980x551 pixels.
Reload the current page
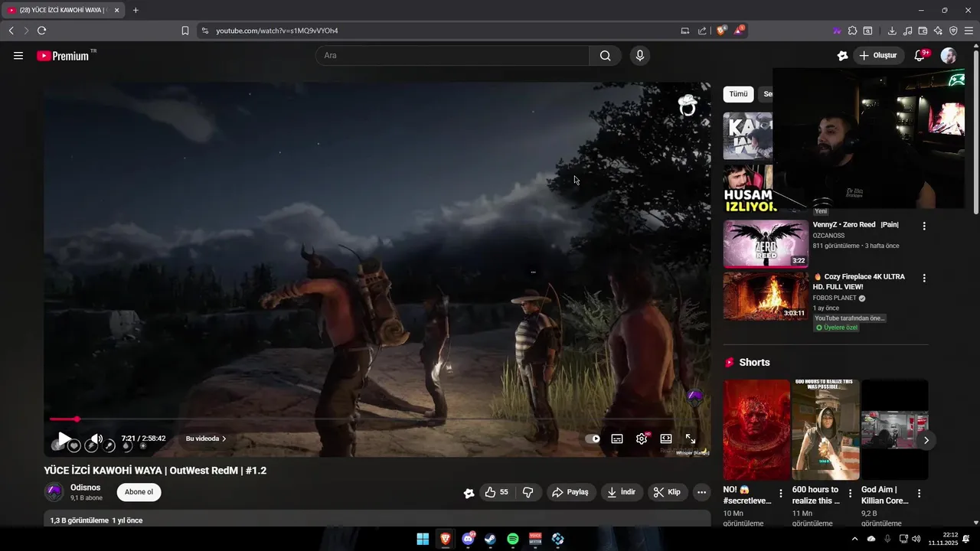tap(41, 31)
